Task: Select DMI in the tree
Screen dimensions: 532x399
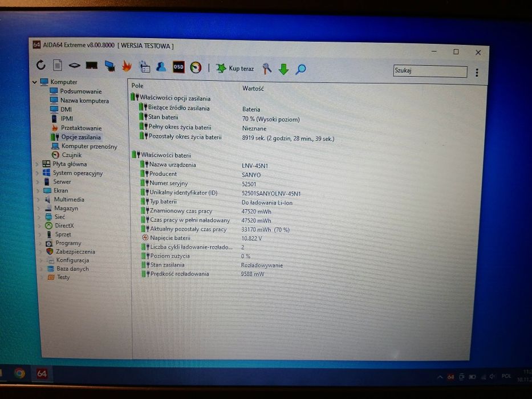Action: pyautogui.click(x=66, y=109)
